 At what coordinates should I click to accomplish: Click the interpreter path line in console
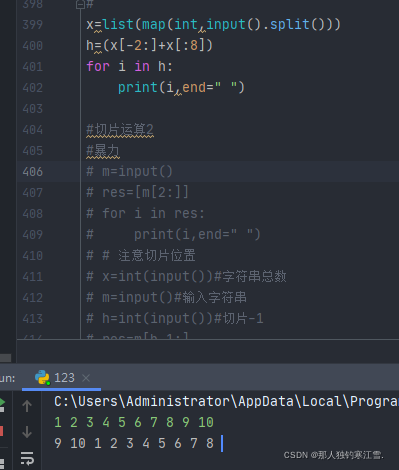pyautogui.click(x=226, y=401)
